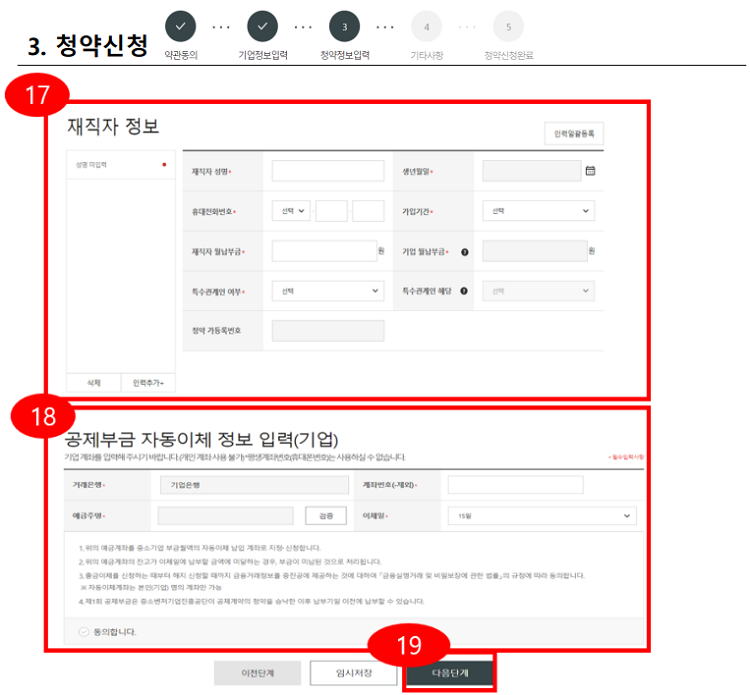Click the step 4 기타사항 circle

426,27
